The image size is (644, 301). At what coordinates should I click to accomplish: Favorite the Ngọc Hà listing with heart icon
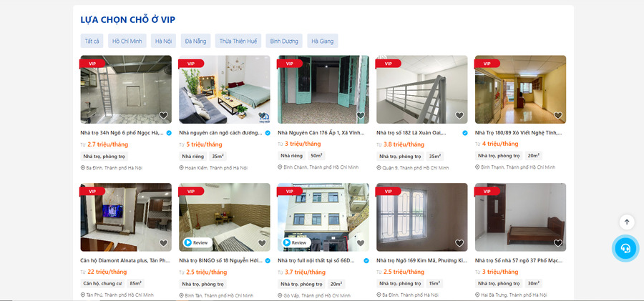point(163,115)
